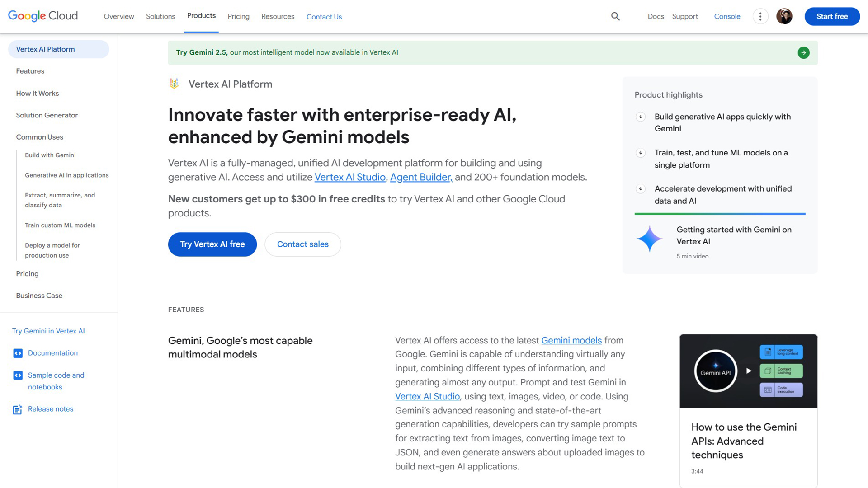This screenshot has height=488, width=868.
Task: Select Deploy a model for production use
Action: coord(52,250)
